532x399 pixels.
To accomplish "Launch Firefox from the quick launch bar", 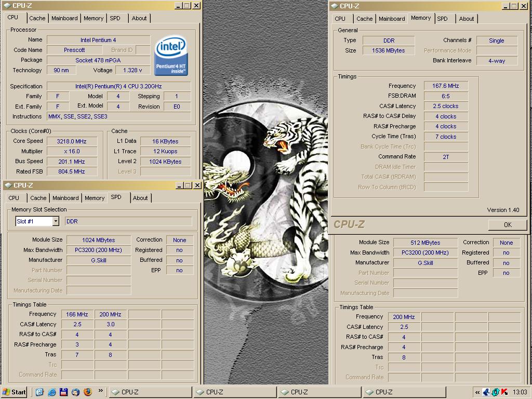I will coord(87,392).
